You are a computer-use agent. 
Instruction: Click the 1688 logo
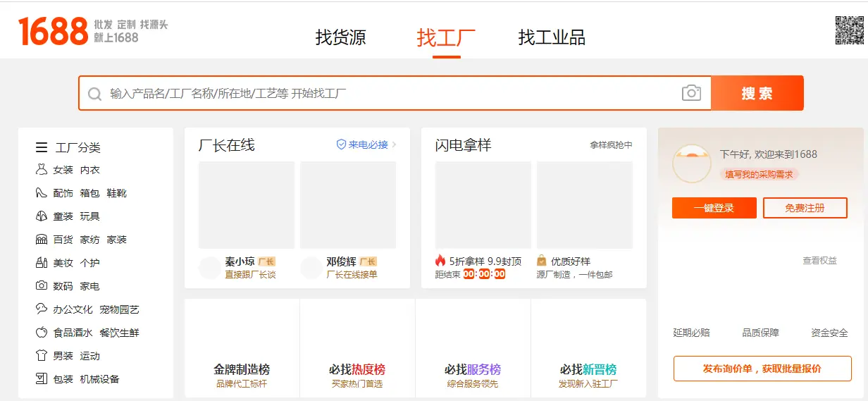point(54,32)
